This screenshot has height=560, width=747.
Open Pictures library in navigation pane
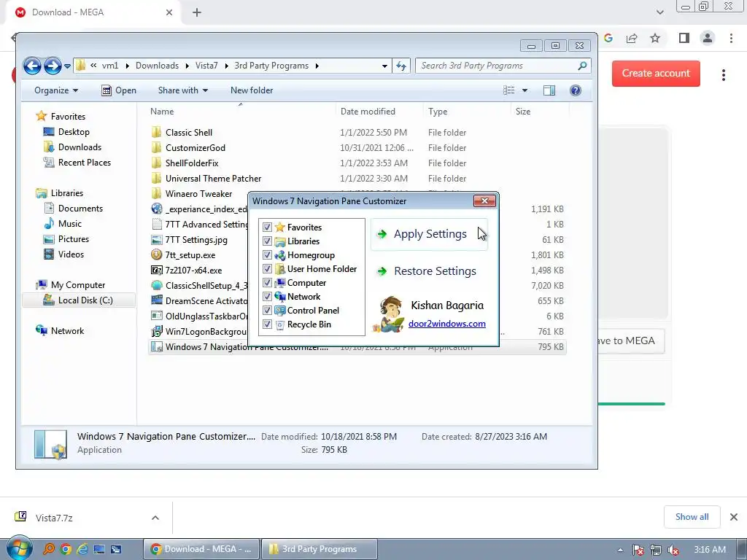point(66,239)
